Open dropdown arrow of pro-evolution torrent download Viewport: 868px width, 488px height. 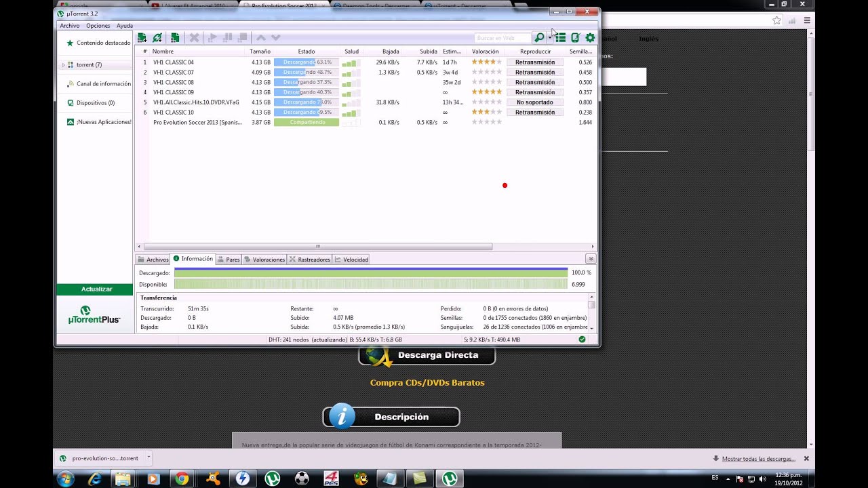point(149,457)
